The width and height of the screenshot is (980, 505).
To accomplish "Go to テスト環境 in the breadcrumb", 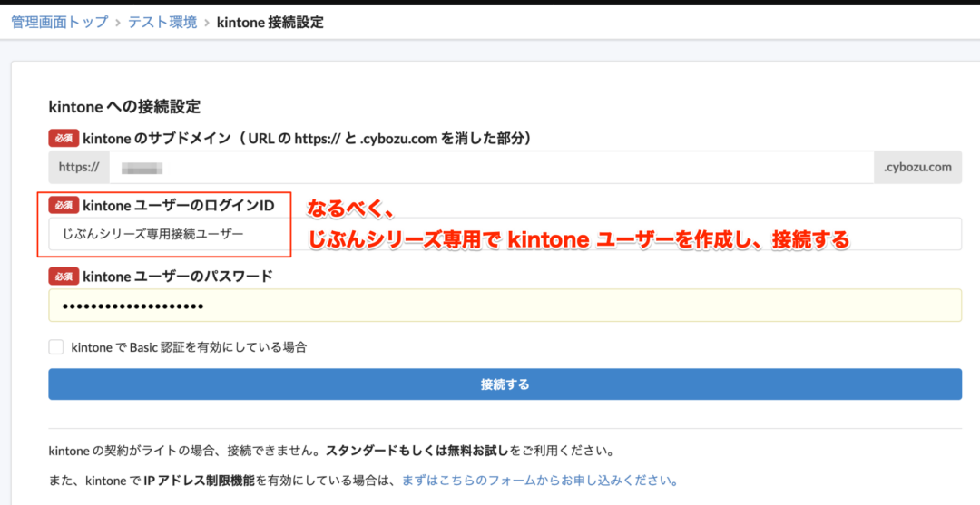I will click(162, 22).
